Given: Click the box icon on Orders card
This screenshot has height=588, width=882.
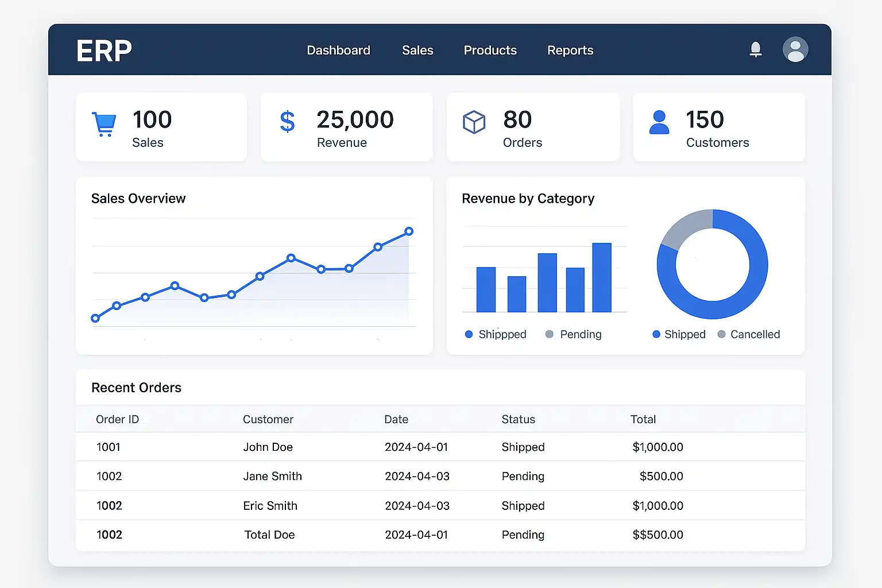Looking at the screenshot, I should (x=474, y=122).
